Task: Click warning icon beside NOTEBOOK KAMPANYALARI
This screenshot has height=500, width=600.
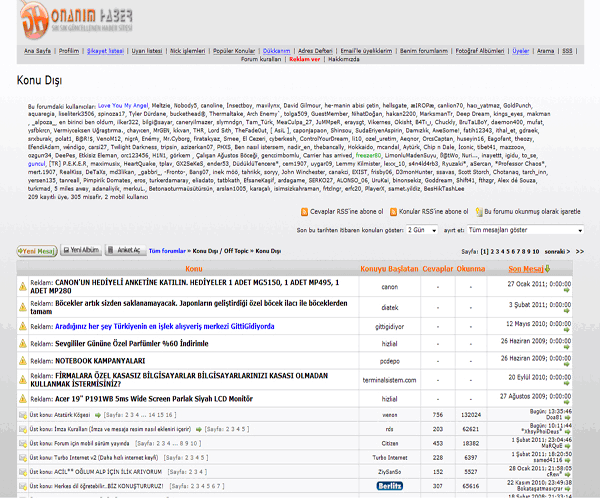Action: pos(23,360)
